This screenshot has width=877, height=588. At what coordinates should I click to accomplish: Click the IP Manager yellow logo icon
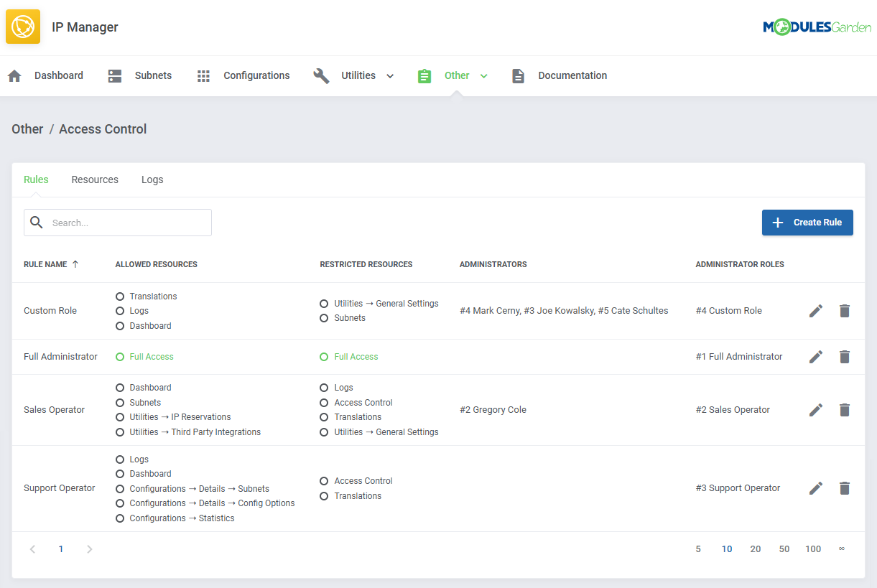point(23,27)
